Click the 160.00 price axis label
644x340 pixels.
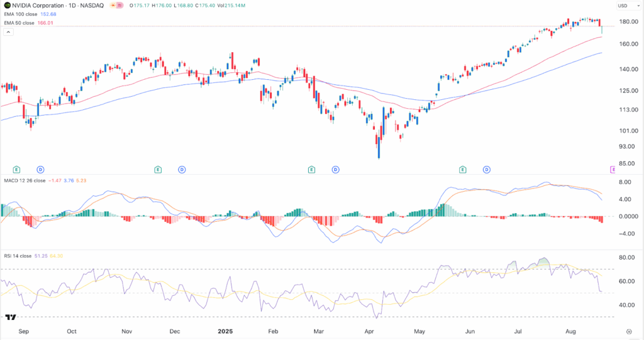(x=628, y=44)
